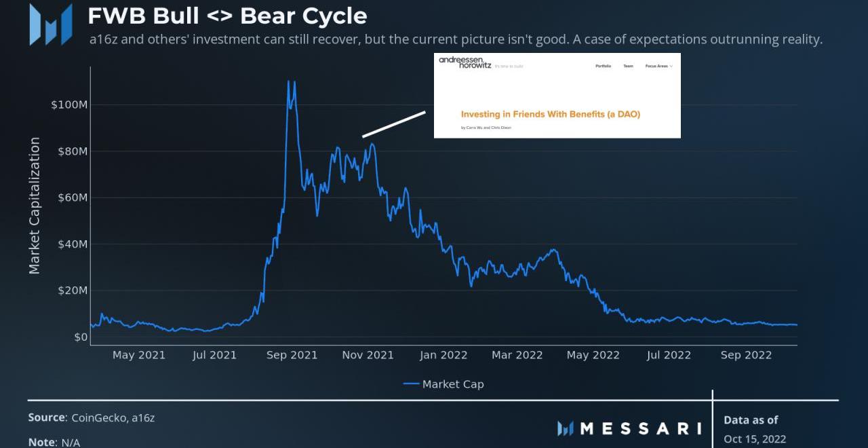Open the Team menu item
Image resolution: width=868 pixels, height=448 pixels.
point(628,67)
